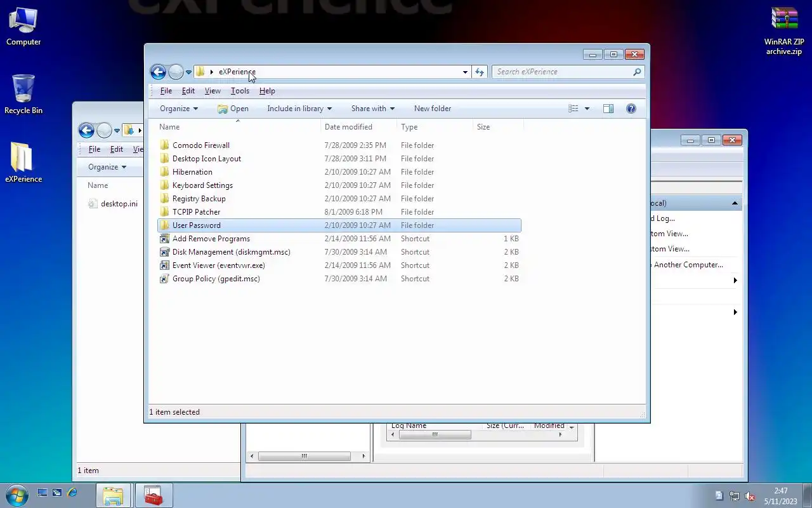Select the Recycle Bin desktop icon

(x=23, y=95)
